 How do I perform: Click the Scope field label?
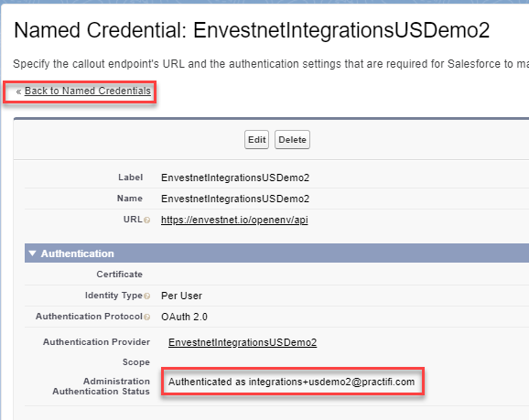click(136, 362)
